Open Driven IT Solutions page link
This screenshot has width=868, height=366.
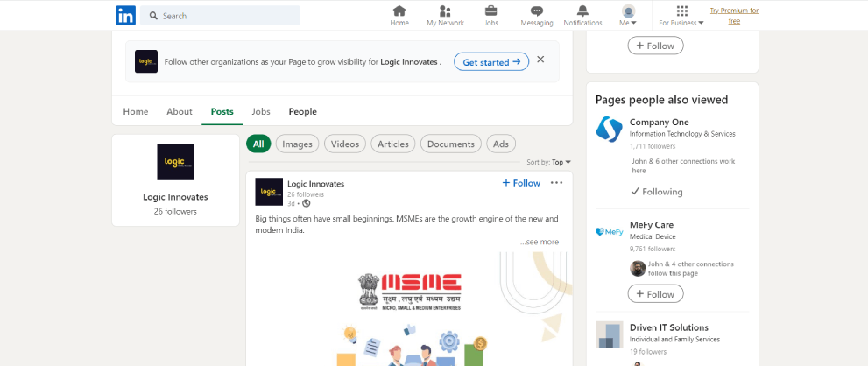click(x=668, y=327)
